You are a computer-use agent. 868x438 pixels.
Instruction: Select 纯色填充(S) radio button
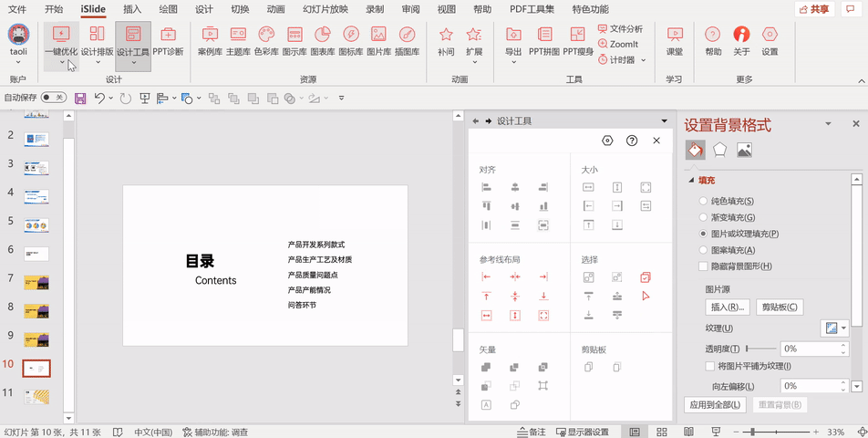(704, 201)
